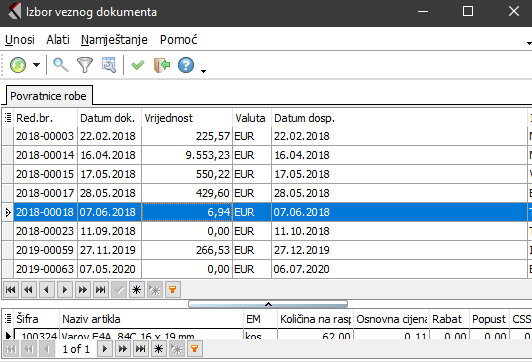Viewport: 532px width, 362px height.
Task: Click the green checkmark confirm icon
Action: pos(138,65)
